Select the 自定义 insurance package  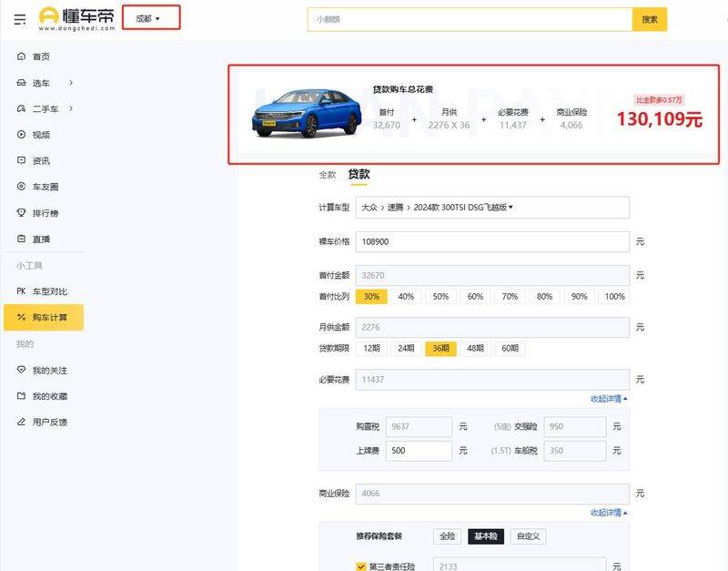click(528, 536)
